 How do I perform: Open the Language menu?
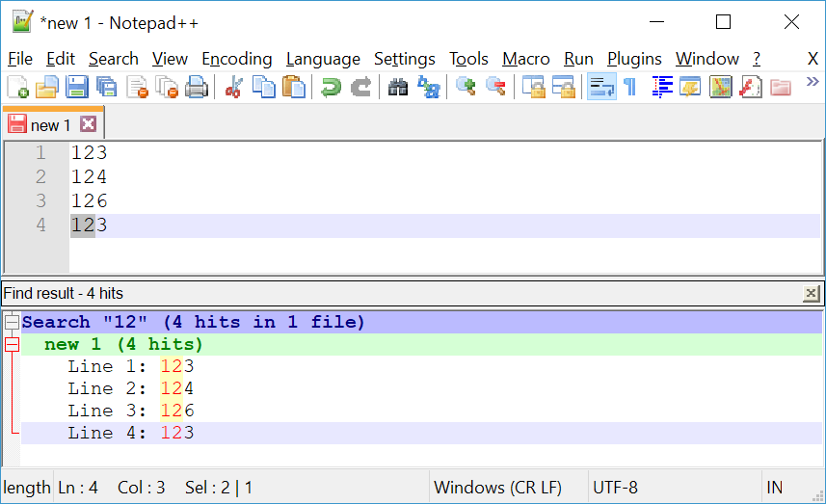tap(323, 59)
